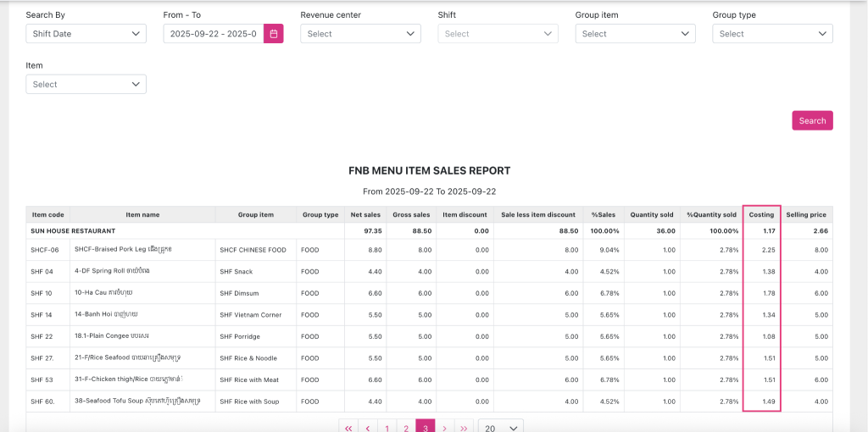This screenshot has width=868, height=432.
Task: Open the calendar date picker icon
Action: point(274,34)
